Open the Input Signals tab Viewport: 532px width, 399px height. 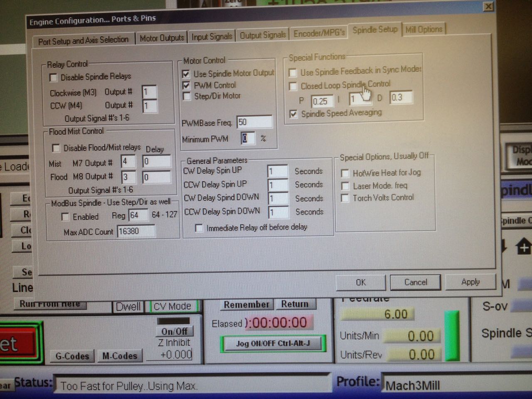212,37
